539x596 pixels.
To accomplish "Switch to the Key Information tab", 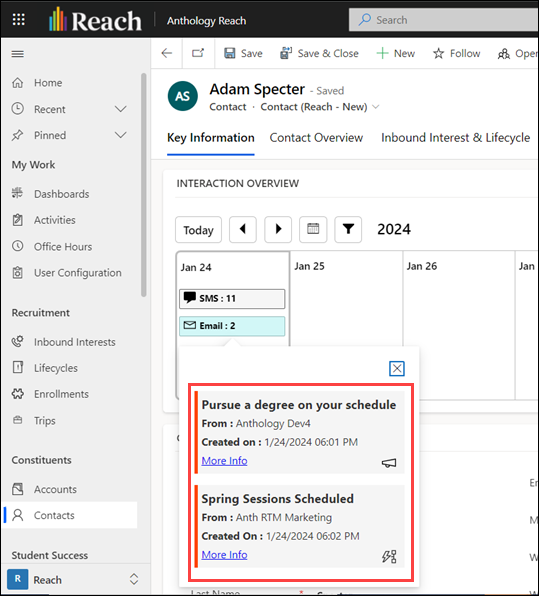I will point(211,138).
